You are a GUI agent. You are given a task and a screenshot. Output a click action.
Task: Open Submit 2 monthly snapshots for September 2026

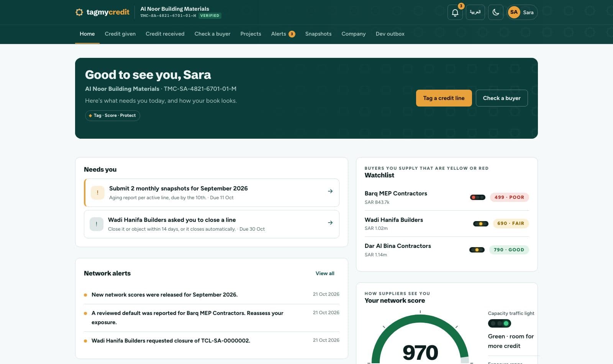[x=211, y=193]
